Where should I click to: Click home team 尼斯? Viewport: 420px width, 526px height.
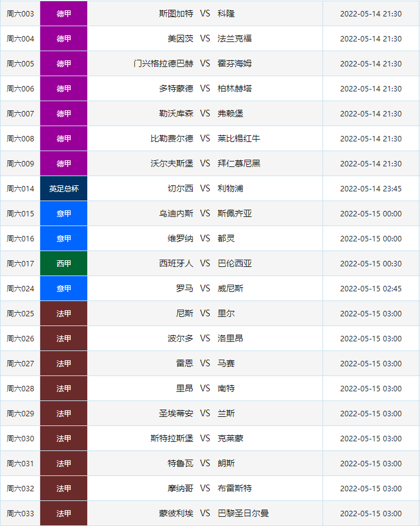point(185,314)
